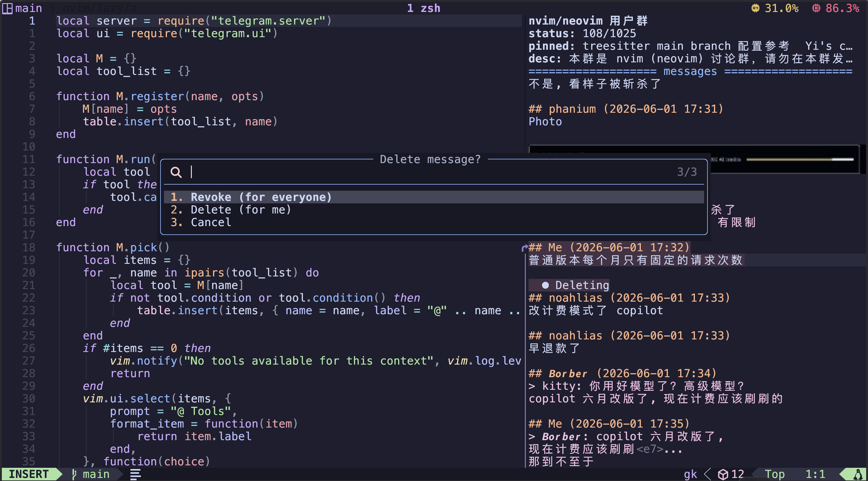
Task: Click 'if #items == 0 then' line
Action: (147, 348)
